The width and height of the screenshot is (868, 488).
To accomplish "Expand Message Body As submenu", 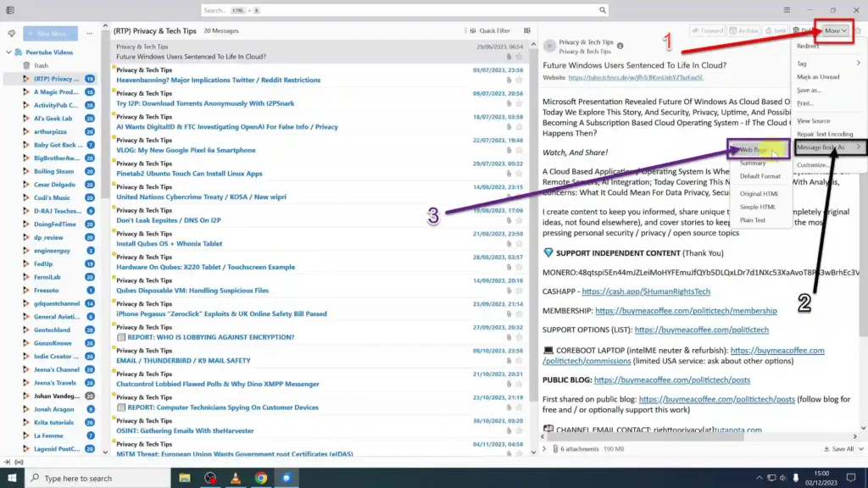I will [x=829, y=147].
